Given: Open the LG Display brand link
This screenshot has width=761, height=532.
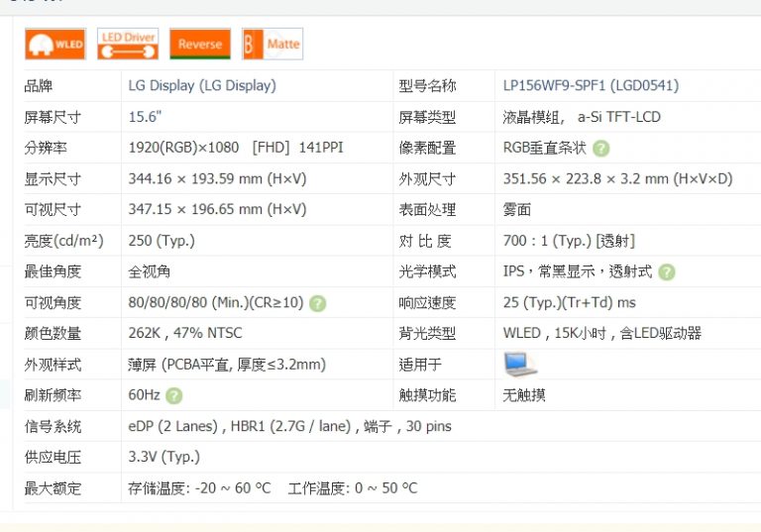Looking at the screenshot, I should pos(202,86).
